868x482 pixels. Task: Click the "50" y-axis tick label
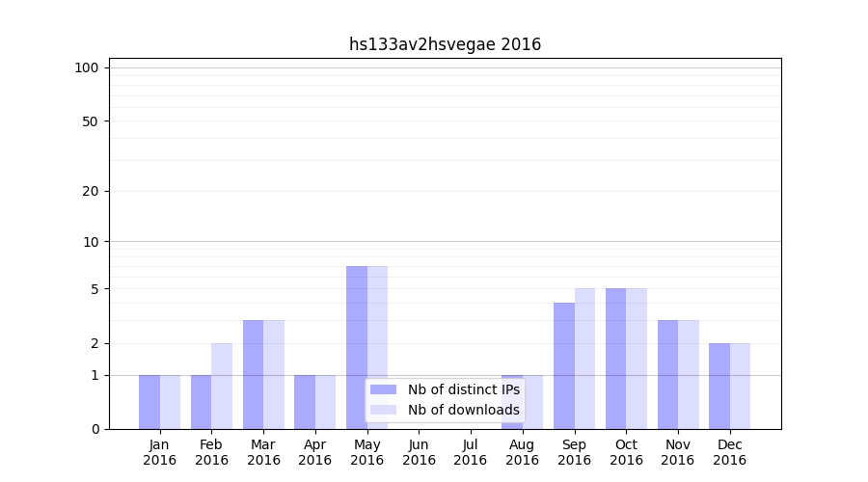(90, 121)
